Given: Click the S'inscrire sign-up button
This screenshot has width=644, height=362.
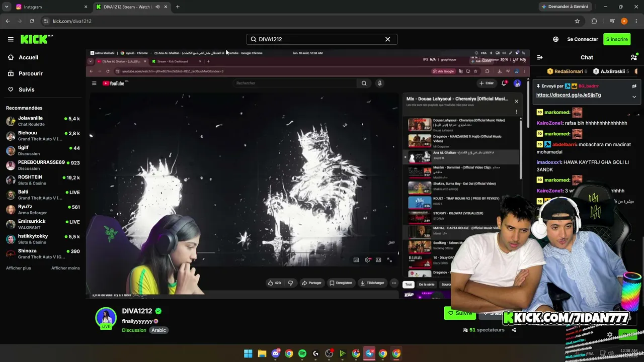Looking at the screenshot, I should coord(617,39).
